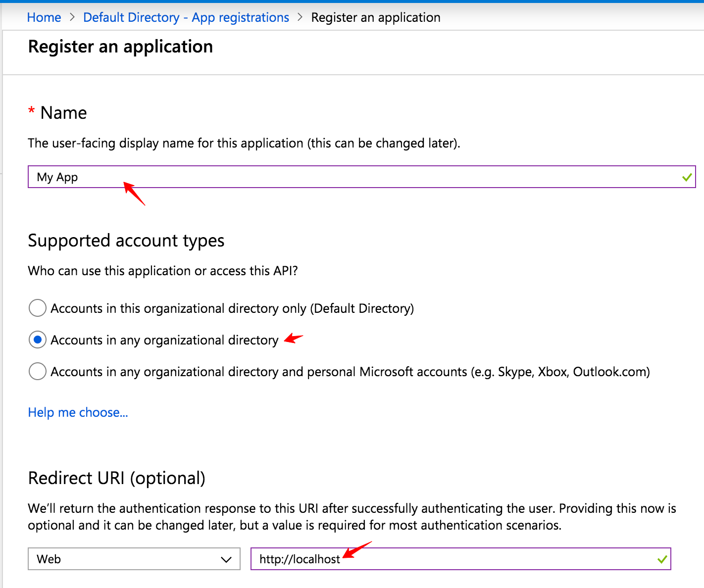This screenshot has width=704, height=588.
Task: Choose the Accounts in any organizational directory radio
Action: [38, 340]
